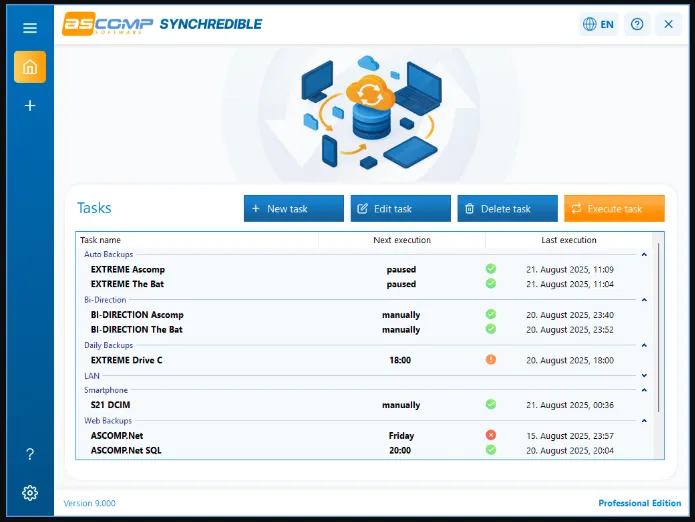Click '15. August 2025, 23:57' date
Screen dimensions: 695x522
pos(570,436)
